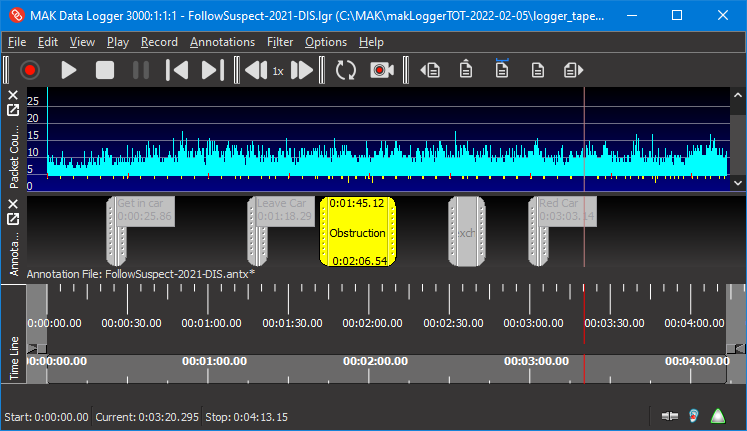747x431 pixels.
Task: Jump to the tape start
Action: pos(177,70)
